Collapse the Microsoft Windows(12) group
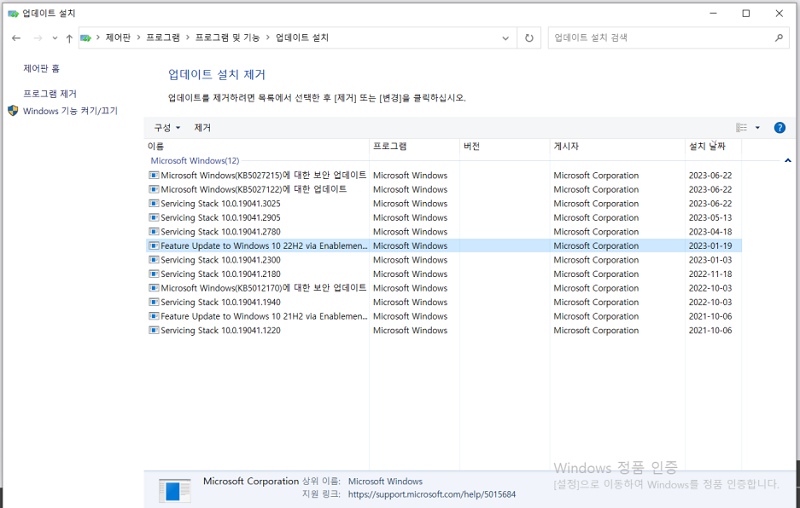This screenshot has width=800, height=508. [x=788, y=161]
